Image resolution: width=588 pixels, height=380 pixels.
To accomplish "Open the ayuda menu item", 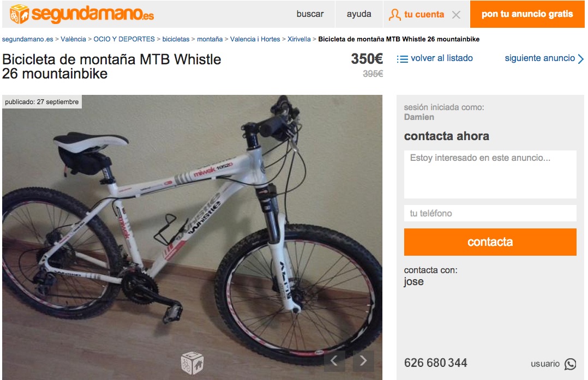I will 359,14.
